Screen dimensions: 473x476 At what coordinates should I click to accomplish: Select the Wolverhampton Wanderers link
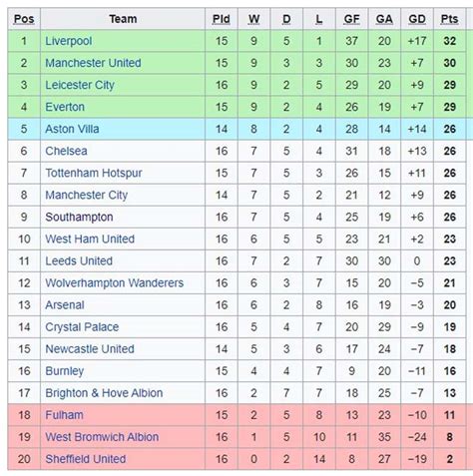click(x=115, y=282)
